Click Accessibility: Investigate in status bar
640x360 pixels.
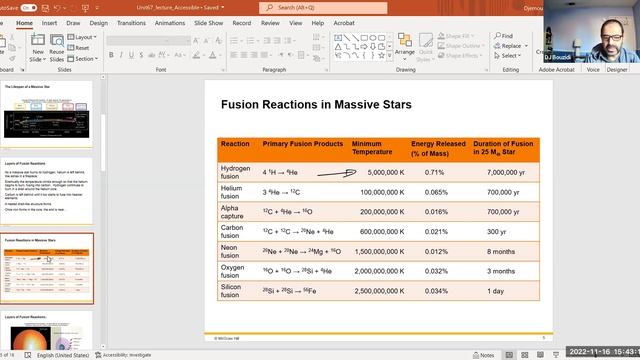[123, 355]
